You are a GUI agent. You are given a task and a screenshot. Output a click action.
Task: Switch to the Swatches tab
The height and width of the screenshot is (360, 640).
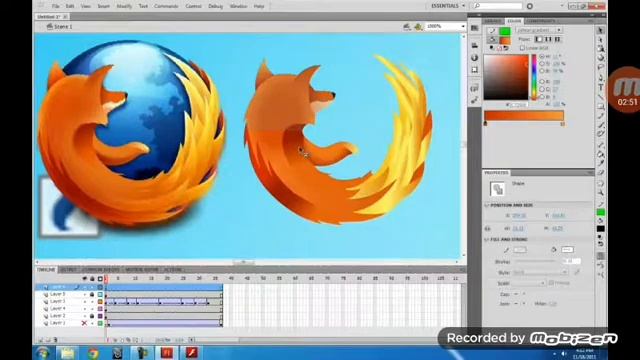pos(492,21)
